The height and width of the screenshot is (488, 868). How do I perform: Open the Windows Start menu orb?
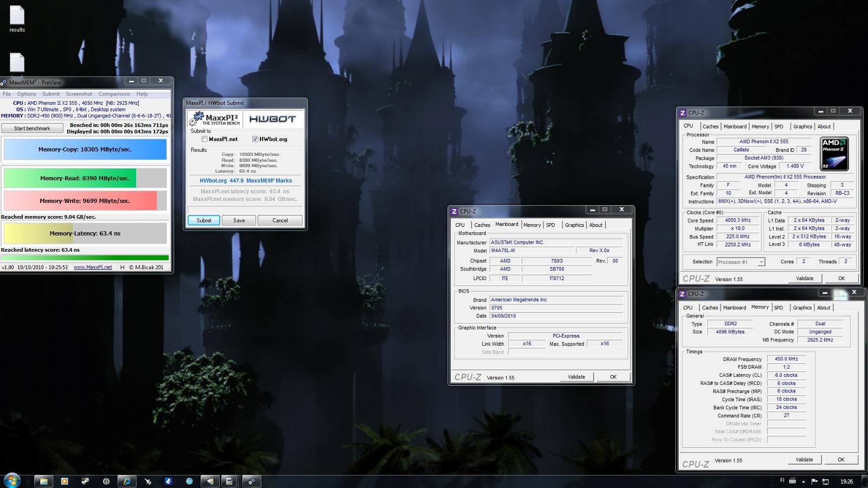pyautogui.click(x=12, y=480)
